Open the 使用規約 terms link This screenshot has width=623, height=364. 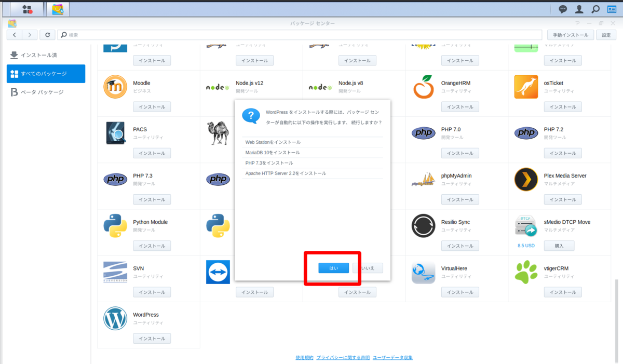point(304,357)
